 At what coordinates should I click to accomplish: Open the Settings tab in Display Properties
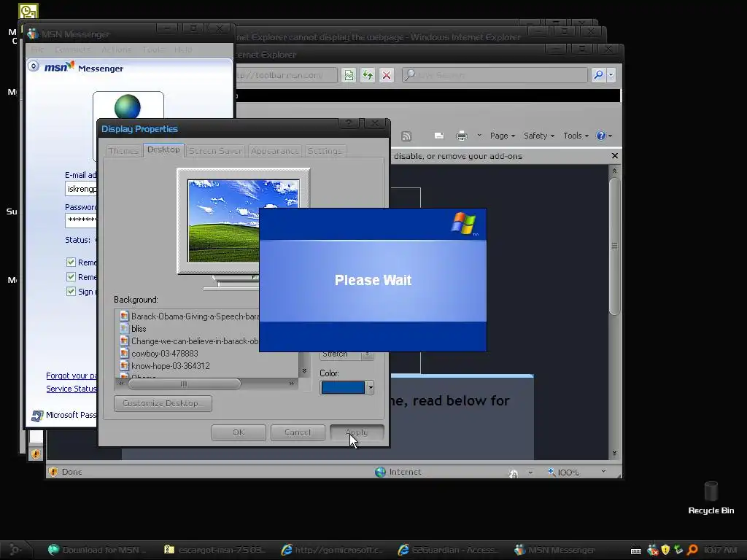(325, 150)
